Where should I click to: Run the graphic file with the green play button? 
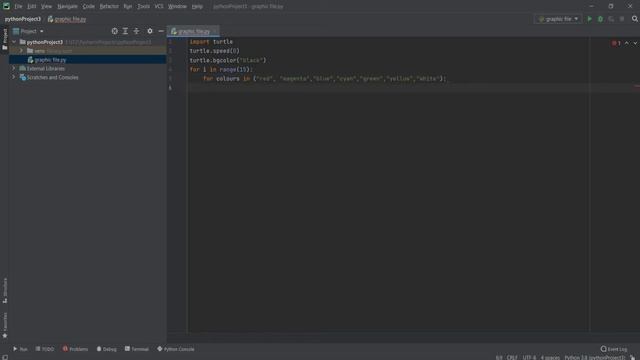[589, 19]
